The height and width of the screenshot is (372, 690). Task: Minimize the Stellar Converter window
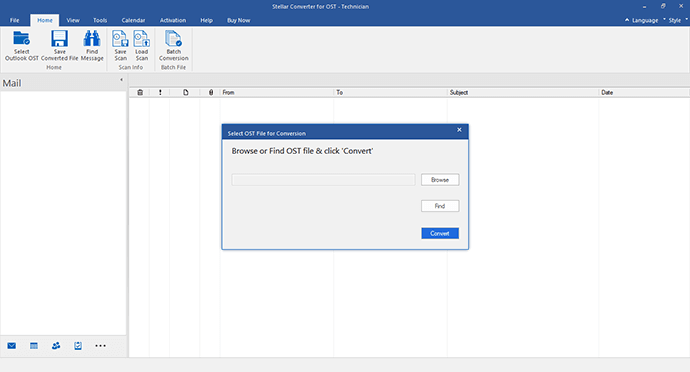click(644, 7)
